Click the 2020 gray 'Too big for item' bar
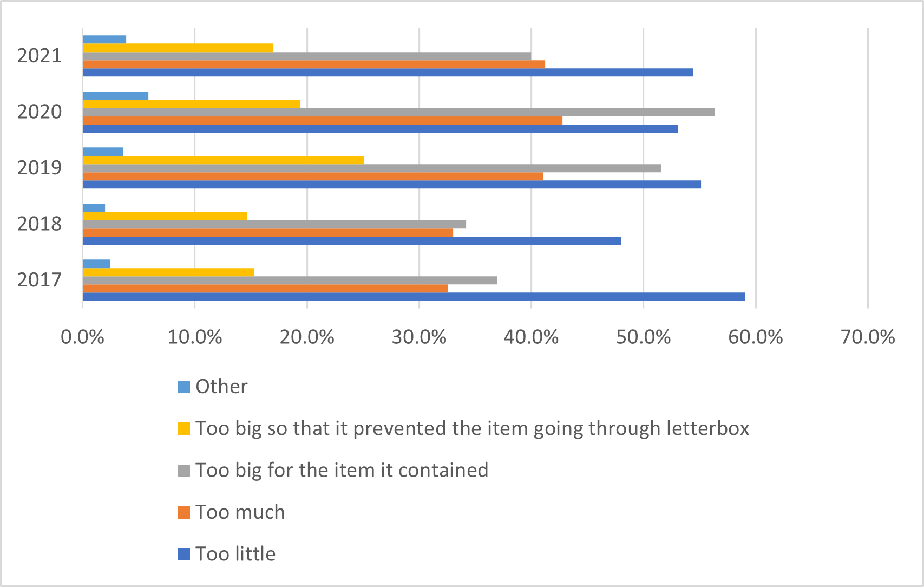 (x=398, y=112)
